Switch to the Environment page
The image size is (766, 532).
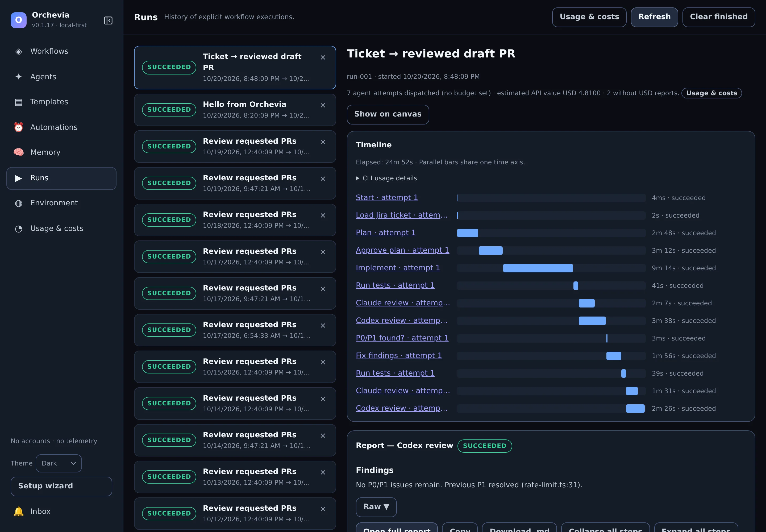pyautogui.click(x=61, y=203)
